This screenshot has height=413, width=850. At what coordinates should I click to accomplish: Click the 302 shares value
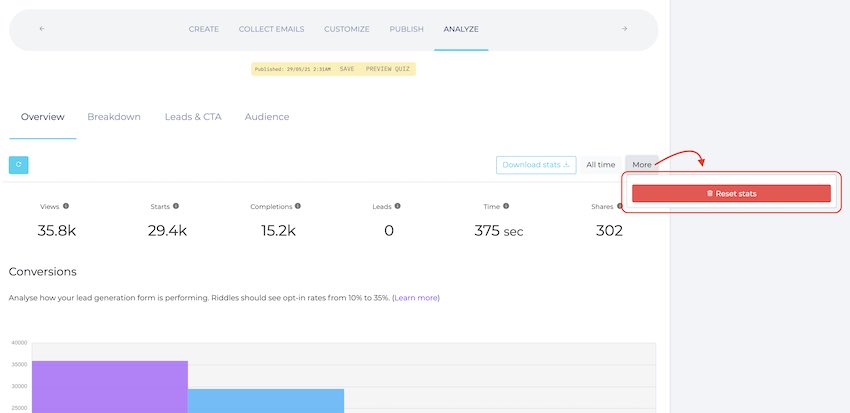[x=609, y=231]
